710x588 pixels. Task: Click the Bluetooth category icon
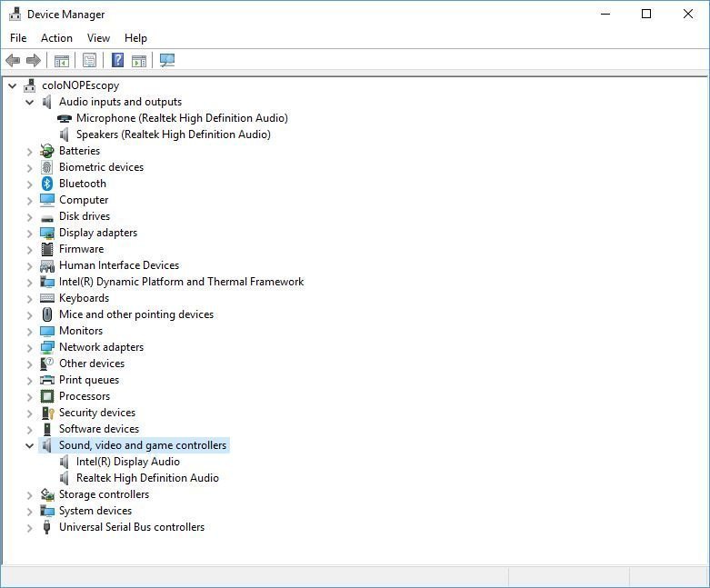[46, 184]
